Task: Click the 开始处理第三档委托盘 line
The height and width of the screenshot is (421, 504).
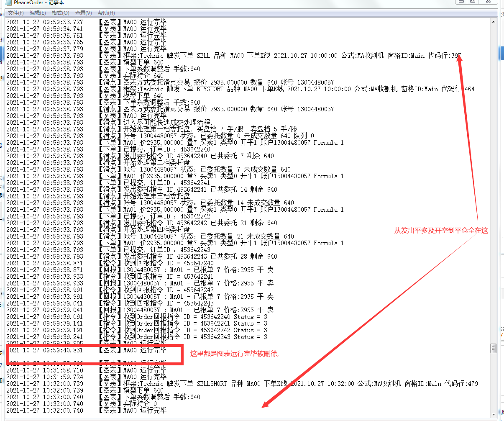Action: [x=98, y=196]
